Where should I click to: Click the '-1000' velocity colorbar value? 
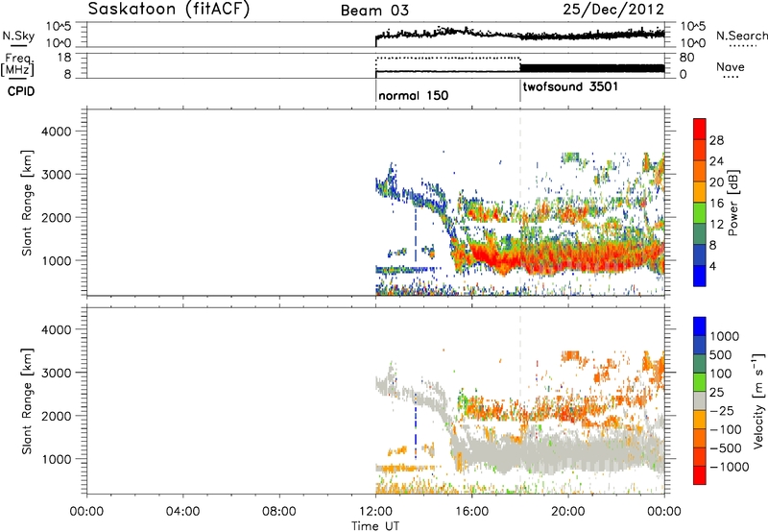pyautogui.click(x=729, y=467)
